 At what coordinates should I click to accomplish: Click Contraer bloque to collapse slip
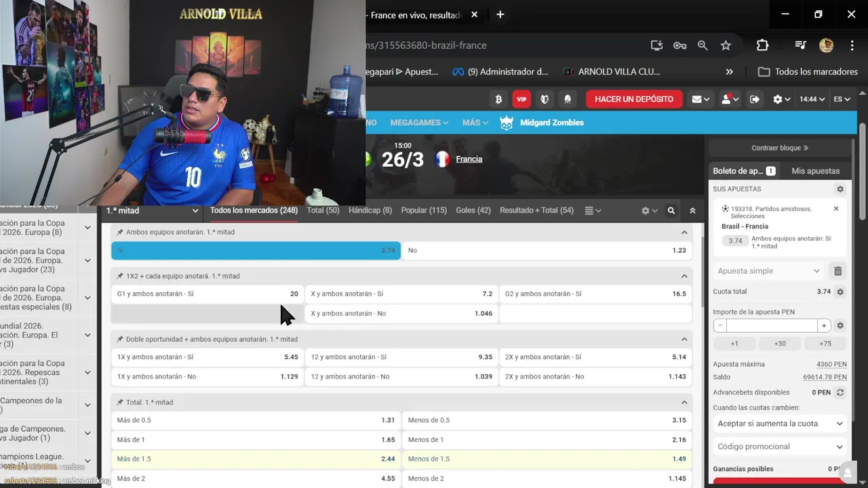point(780,148)
